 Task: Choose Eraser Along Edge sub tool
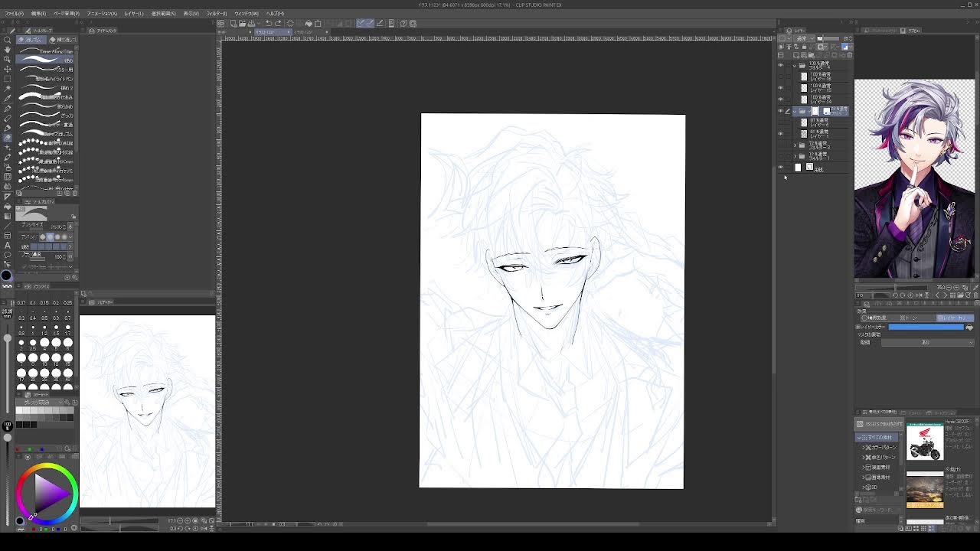[x=44, y=51]
